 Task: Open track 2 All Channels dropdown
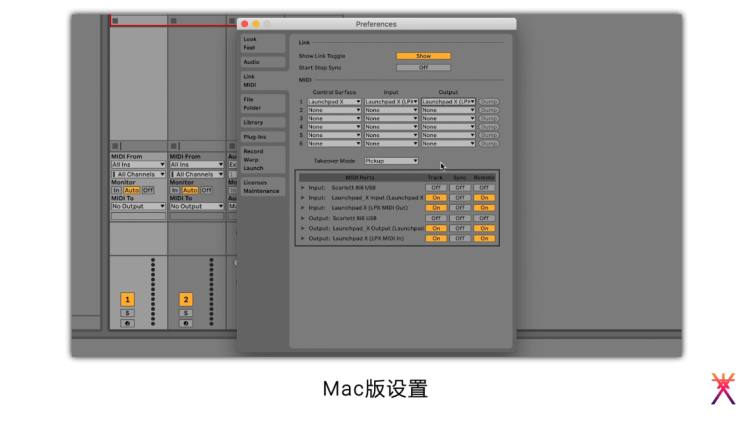pyautogui.click(x=197, y=175)
